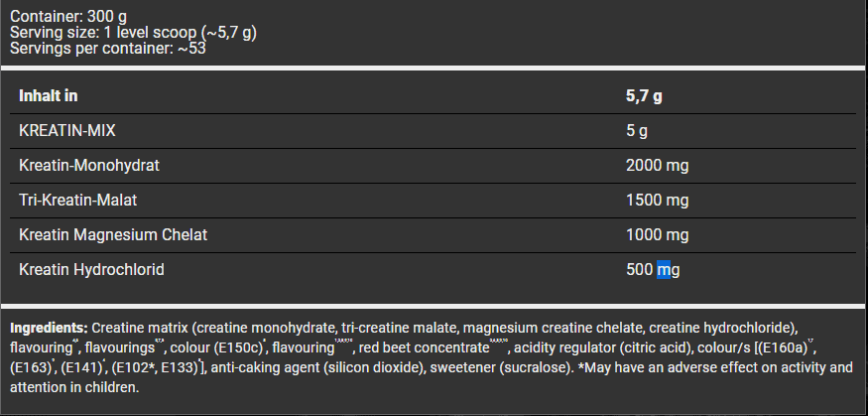Select the Tri-Kreatin-Malat row label
868x416 pixels.
click(x=80, y=201)
